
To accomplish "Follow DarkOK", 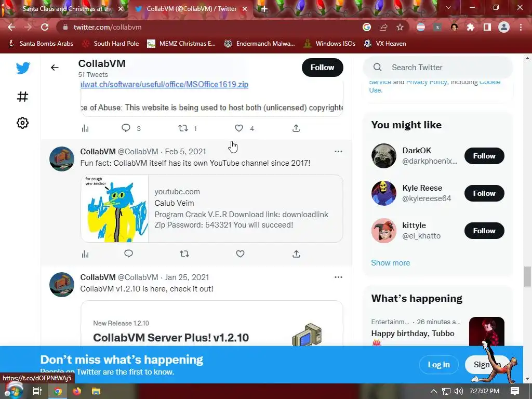I will tap(484, 156).
